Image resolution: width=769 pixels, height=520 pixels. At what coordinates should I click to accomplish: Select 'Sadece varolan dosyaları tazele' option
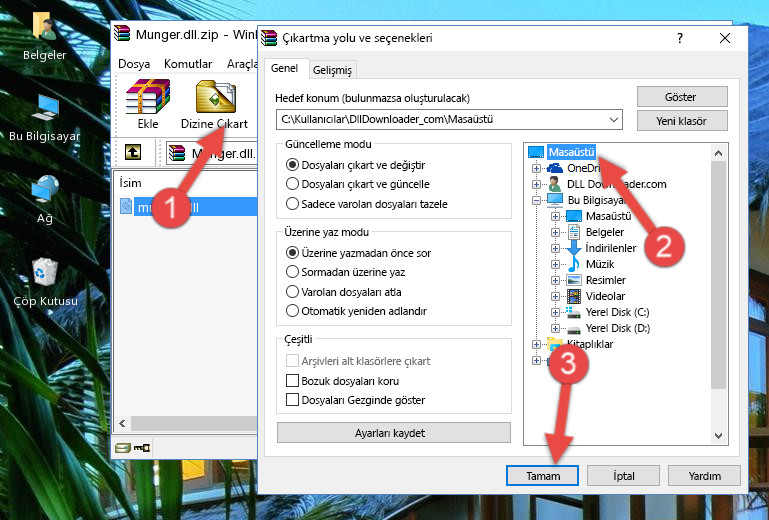click(292, 204)
